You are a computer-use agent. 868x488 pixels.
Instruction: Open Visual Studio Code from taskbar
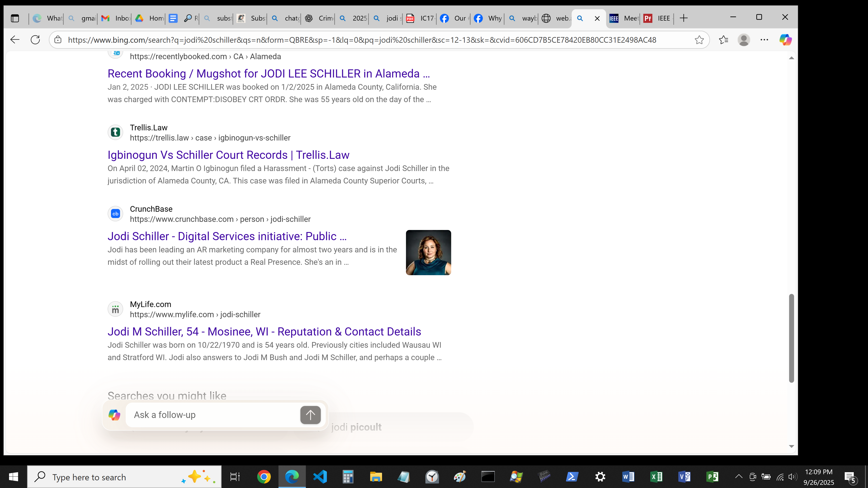[320, 477]
